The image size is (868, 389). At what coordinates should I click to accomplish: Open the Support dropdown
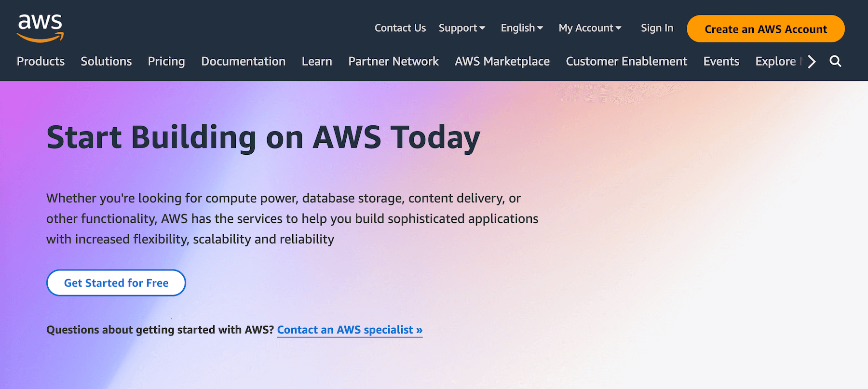(461, 28)
